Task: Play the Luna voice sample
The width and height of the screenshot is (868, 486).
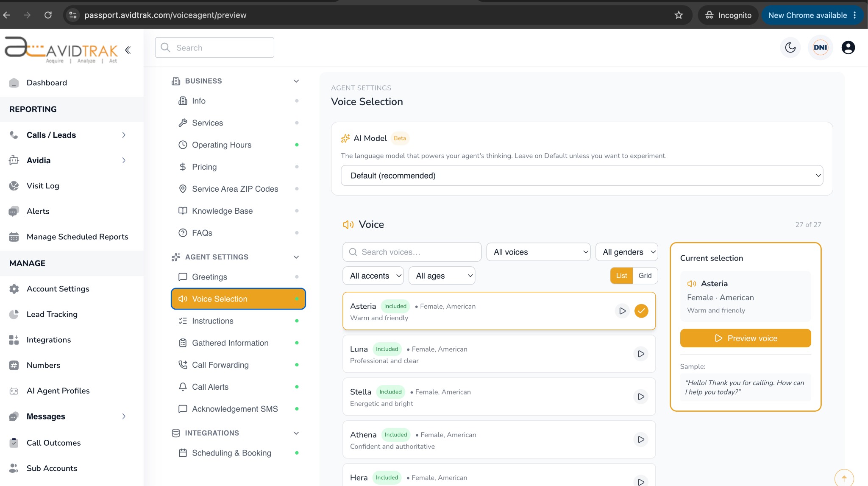Action: pos(641,354)
